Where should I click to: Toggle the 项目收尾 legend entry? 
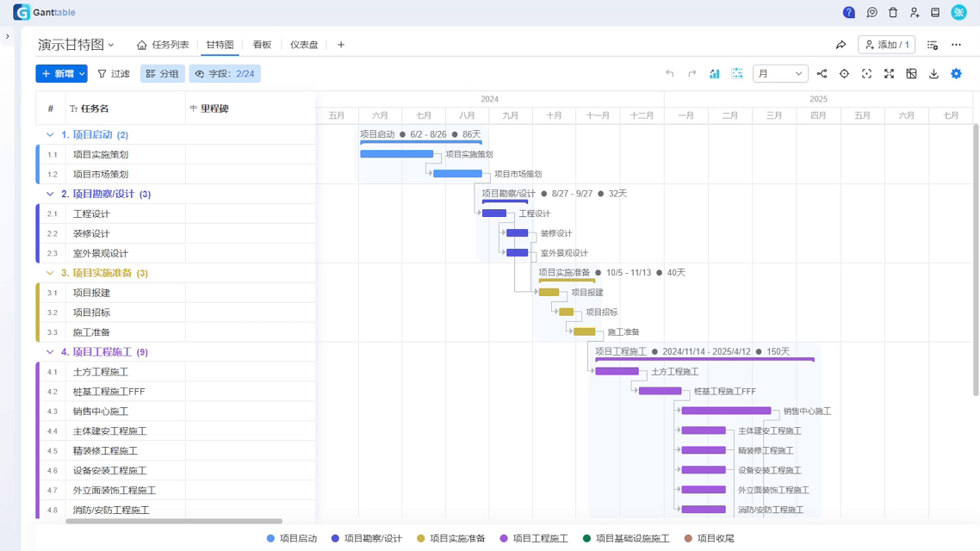[x=709, y=538]
